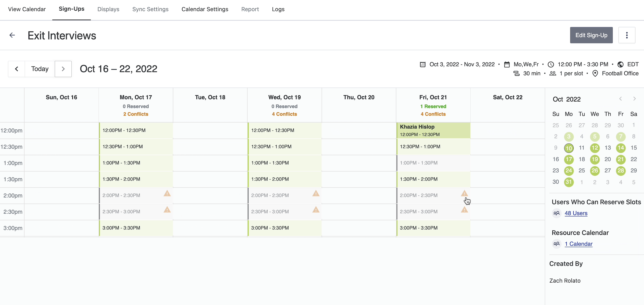Click conflict warning icon on Fri 2:30PM slot
The image size is (644, 305).
[464, 210]
